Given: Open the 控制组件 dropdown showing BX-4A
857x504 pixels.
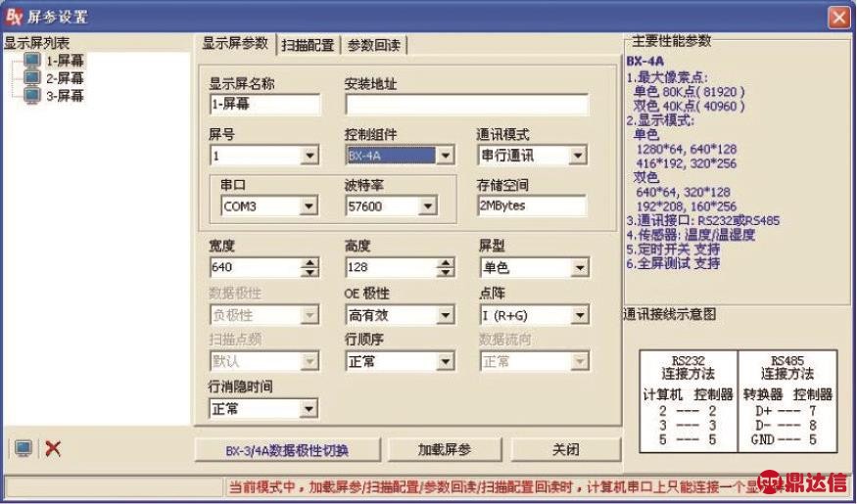Looking at the screenshot, I should 446,157.
